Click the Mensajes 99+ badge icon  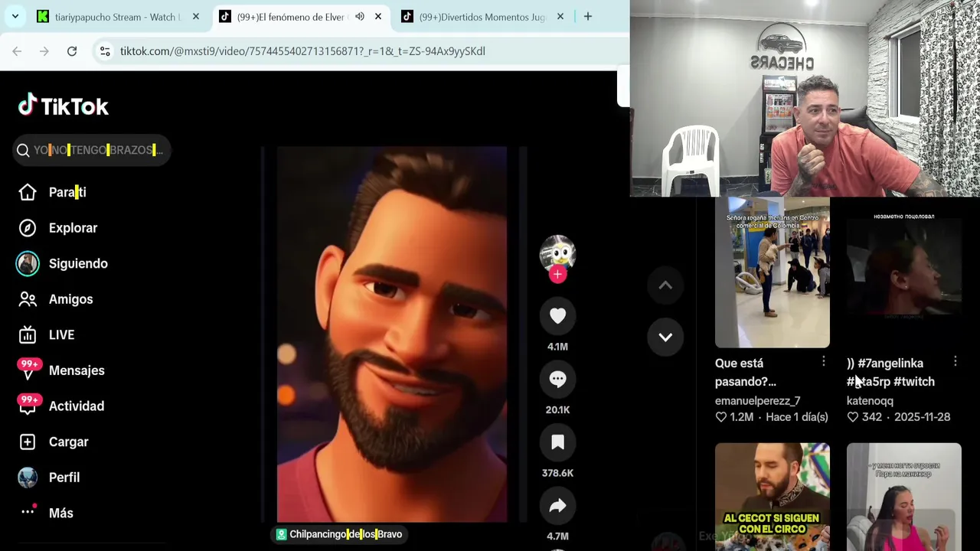coord(29,369)
